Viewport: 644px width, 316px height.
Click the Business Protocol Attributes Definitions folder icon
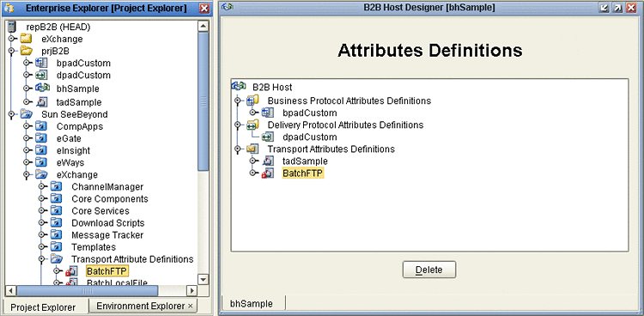[253, 100]
